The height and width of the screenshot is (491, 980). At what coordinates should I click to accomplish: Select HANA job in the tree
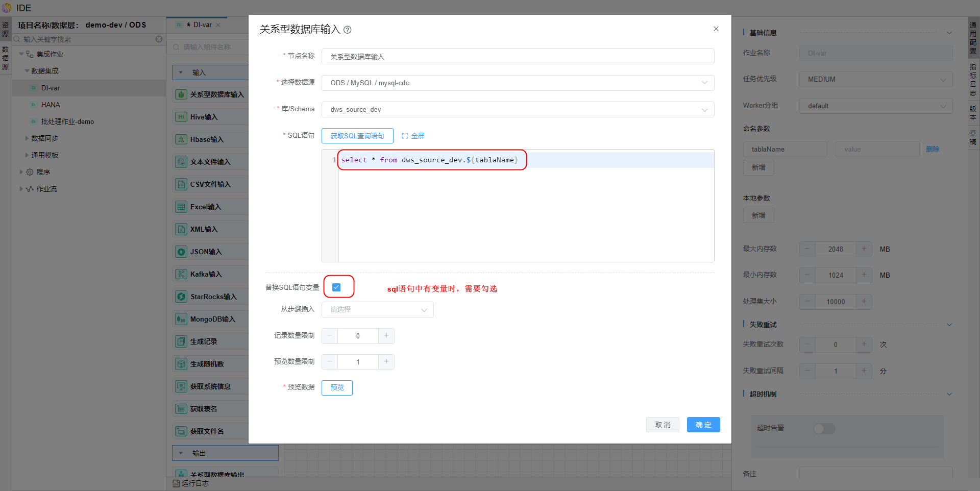51,105
